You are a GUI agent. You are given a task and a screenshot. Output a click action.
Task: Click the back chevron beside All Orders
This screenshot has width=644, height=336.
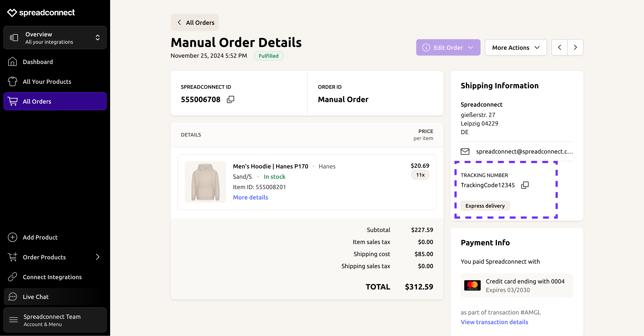coord(179,22)
